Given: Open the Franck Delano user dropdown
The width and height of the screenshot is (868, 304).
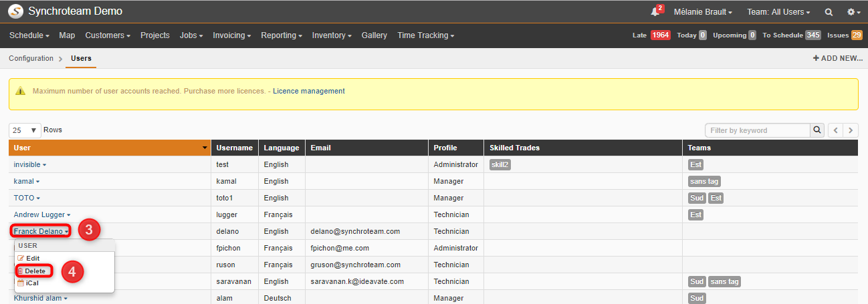Looking at the screenshot, I should point(41,231).
